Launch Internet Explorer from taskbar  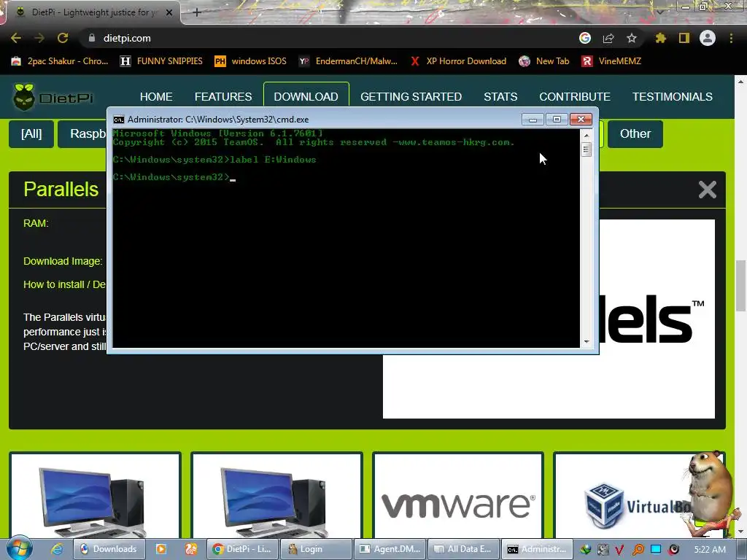(57, 549)
